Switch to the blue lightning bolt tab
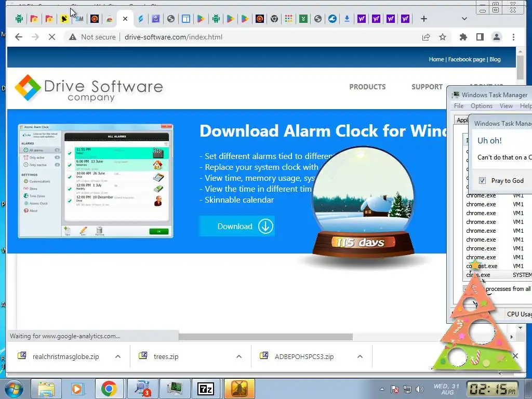The width and height of the screenshot is (532, 399). (x=140, y=19)
